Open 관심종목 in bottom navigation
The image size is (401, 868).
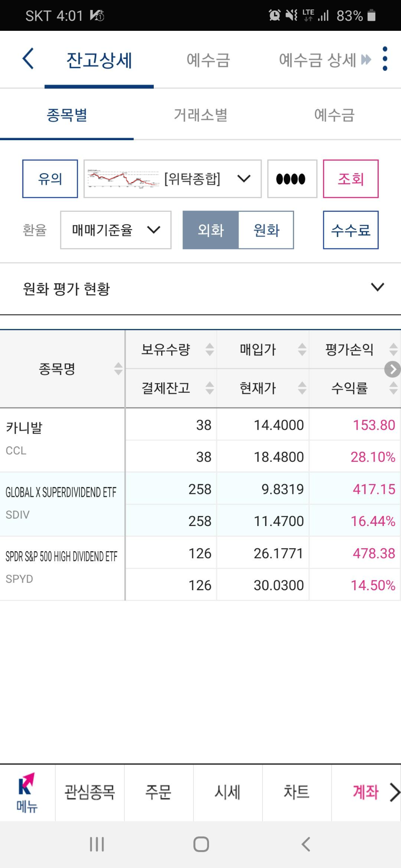(x=89, y=792)
